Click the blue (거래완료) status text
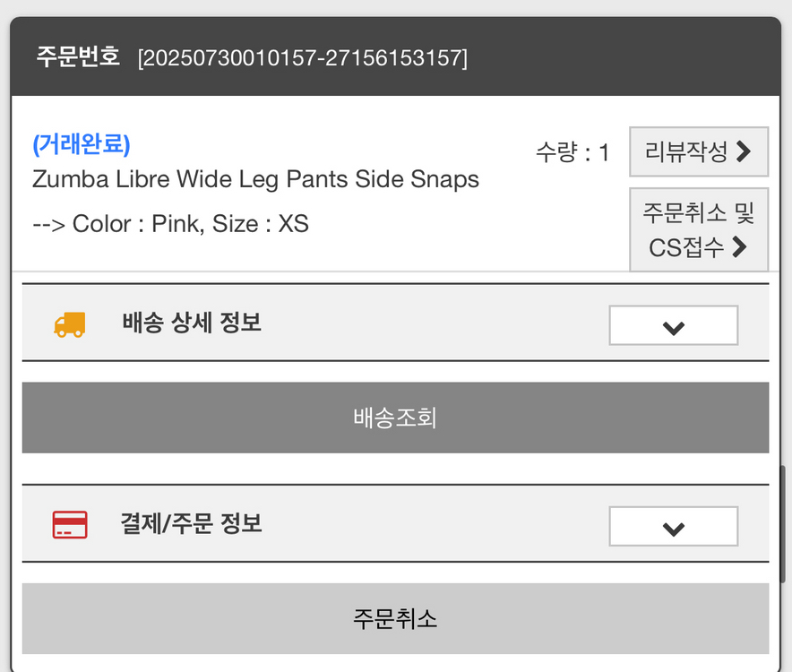The width and height of the screenshot is (792, 672). 82,144
